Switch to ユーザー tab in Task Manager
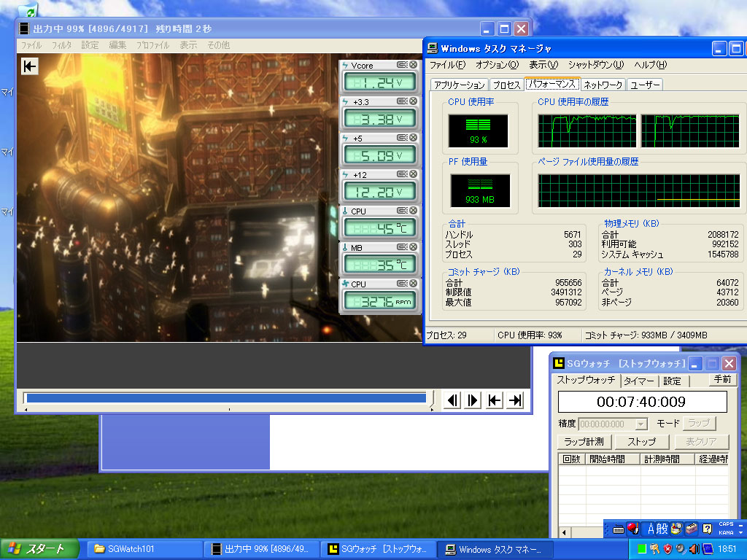Viewport: 747px width, 560px height. [645, 85]
